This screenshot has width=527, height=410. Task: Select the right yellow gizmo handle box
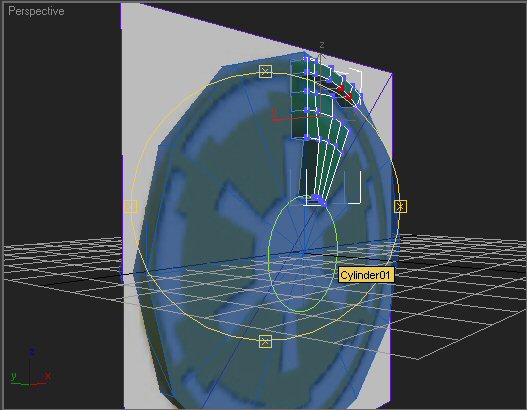pyautogui.click(x=400, y=206)
